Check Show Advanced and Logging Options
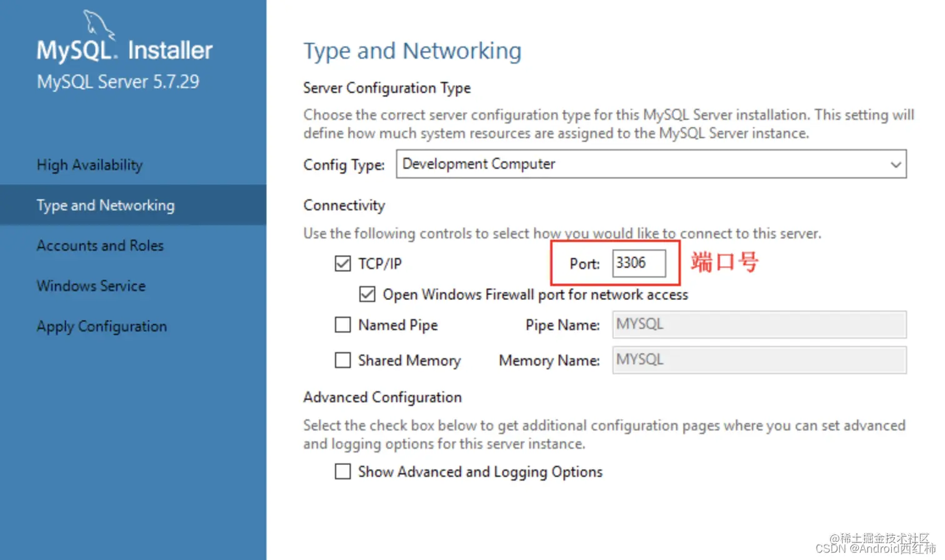This screenshot has height=560, width=945. point(342,471)
